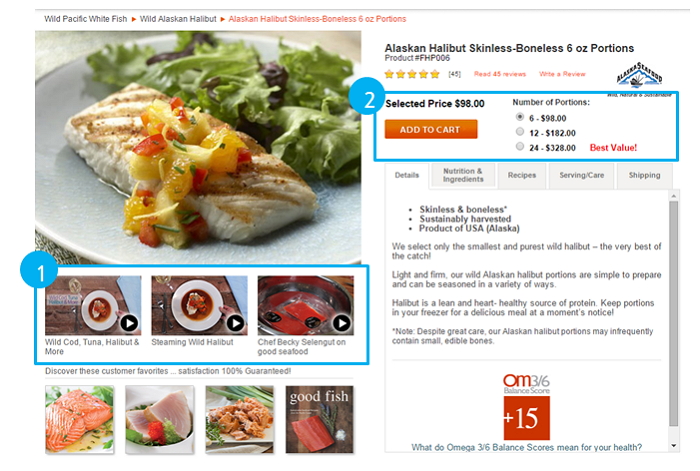The image size is (700, 471).
Task: Click the Omega 3/6 Balance Score badge
Action: [x=527, y=407]
